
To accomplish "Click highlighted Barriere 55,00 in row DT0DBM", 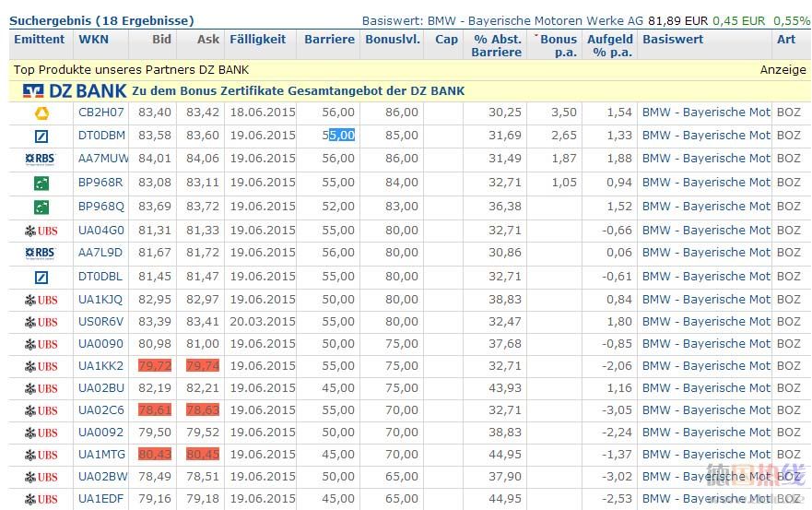I will pyautogui.click(x=338, y=136).
